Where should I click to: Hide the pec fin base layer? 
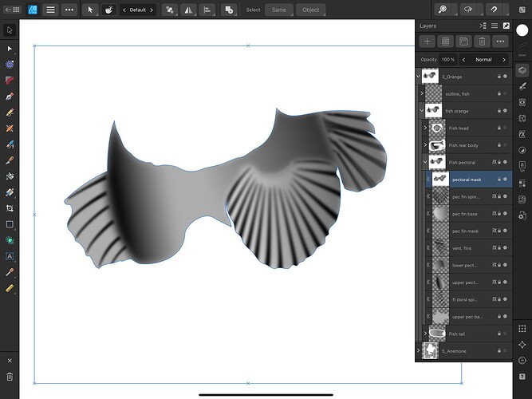(505, 214)
